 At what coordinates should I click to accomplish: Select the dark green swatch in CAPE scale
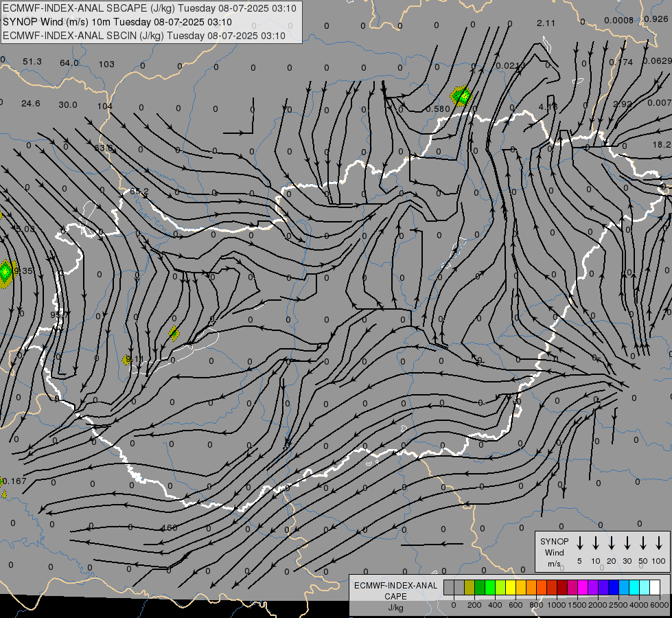(x=480, y=587)
